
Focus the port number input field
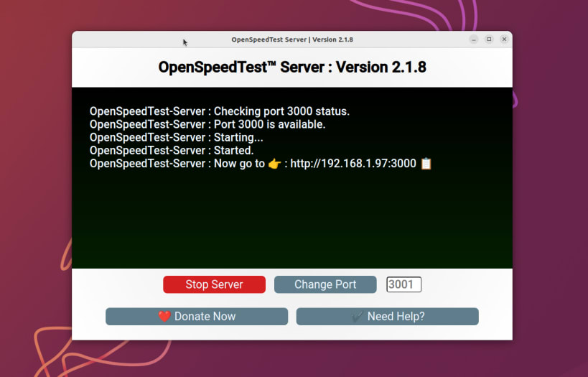click(x=404, y=284)
